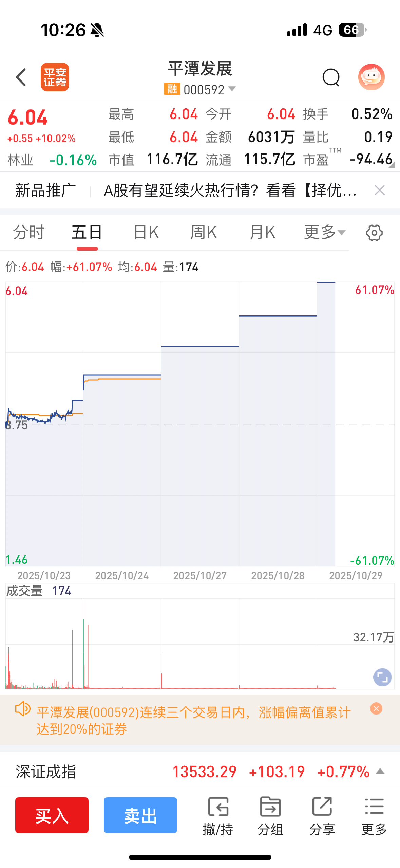Expand chart to fullscreen view
The image size is (400, 868).
point(382,677)
